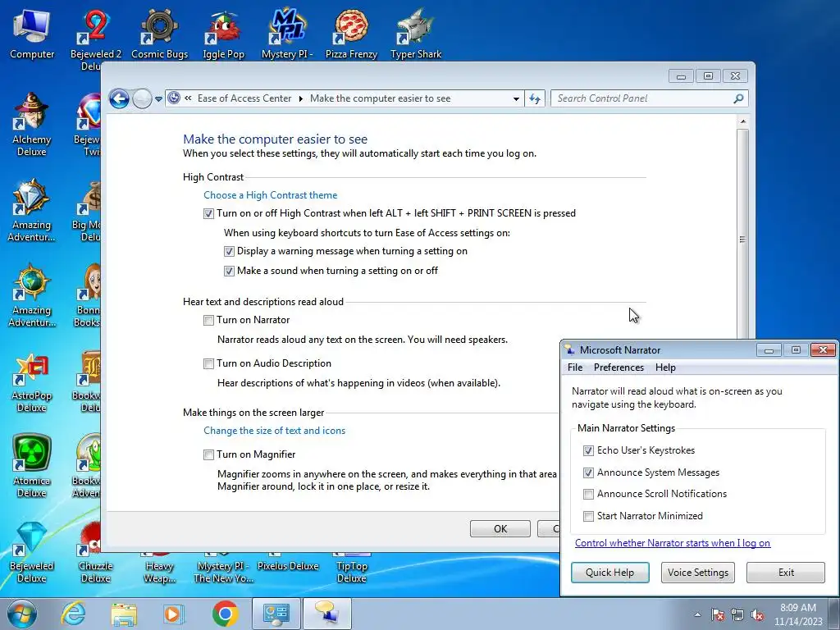Open the arrow after Ease of Access Center
The image size is (840, 630).
coord(300,98)
